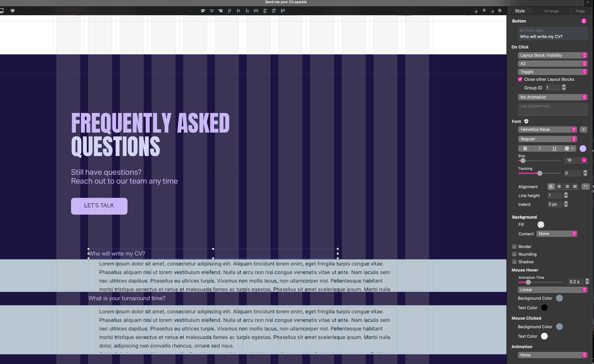This screenshot has height=364, width=594.
Task: Switch to the Arrange tab
Action: tap(551, 11)
